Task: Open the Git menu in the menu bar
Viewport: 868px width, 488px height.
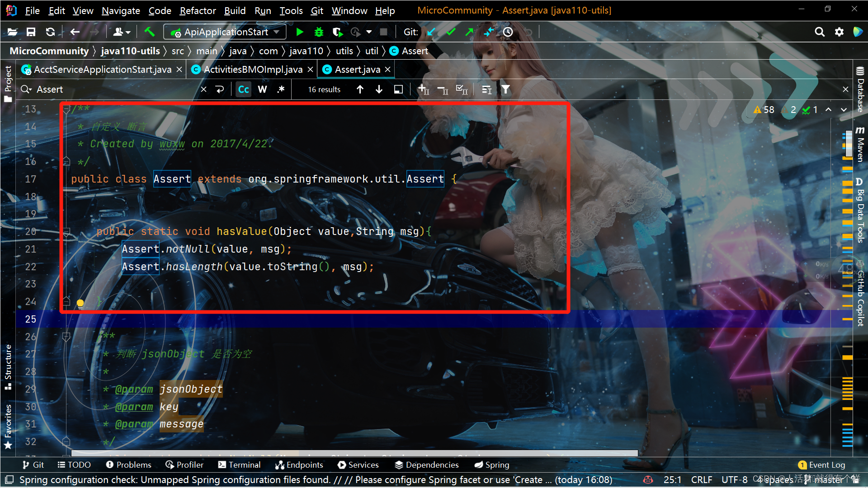Action: pos(316,10)
